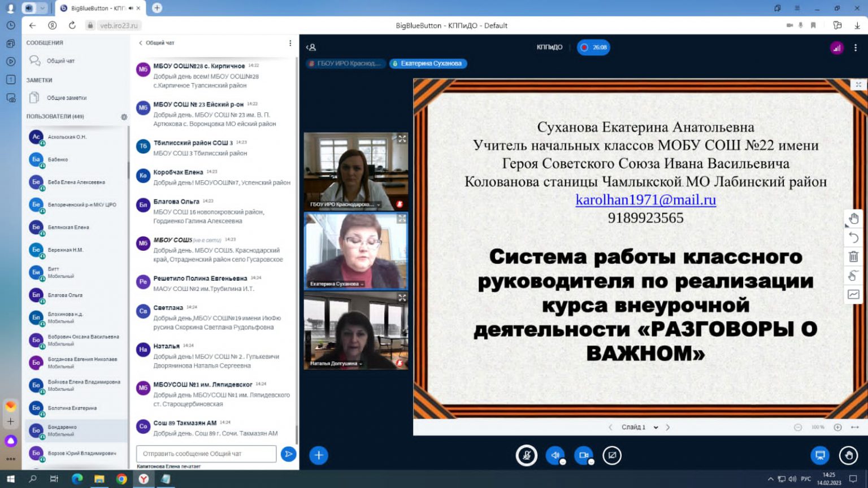Select user Бондаренко in users list

(x=62, y=430)
